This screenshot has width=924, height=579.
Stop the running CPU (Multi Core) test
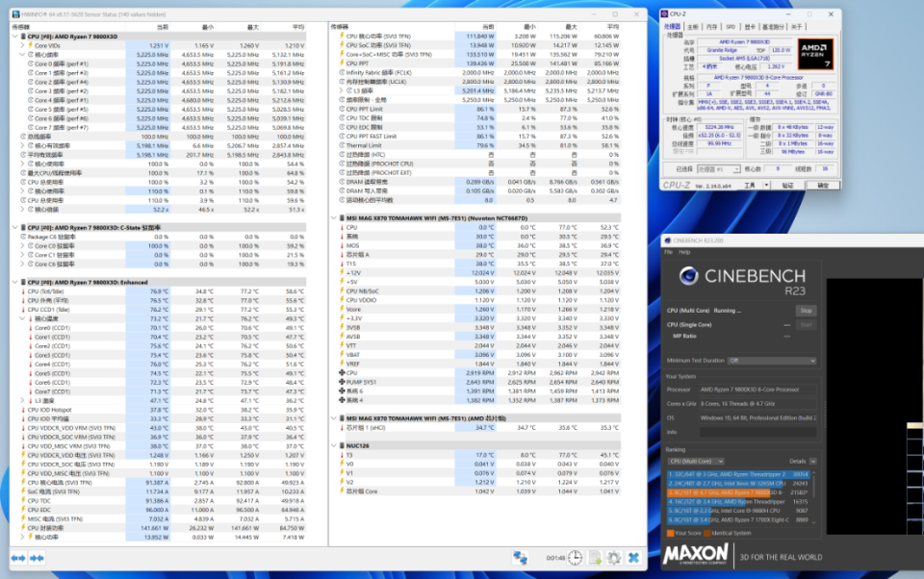point(806,311)
